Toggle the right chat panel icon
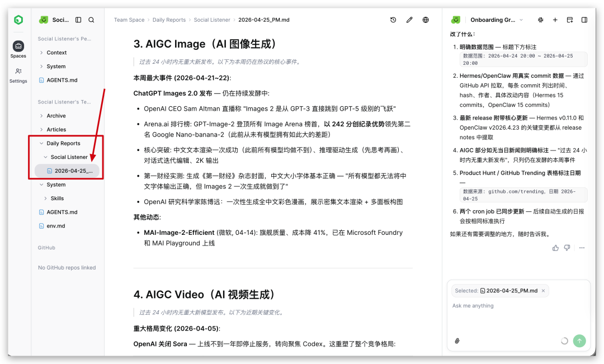 pyautogui.click(x=584, y=20)
